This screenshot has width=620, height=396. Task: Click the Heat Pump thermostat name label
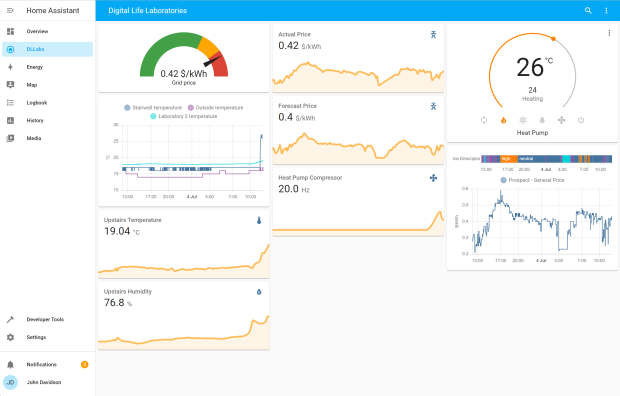[532, 133]
